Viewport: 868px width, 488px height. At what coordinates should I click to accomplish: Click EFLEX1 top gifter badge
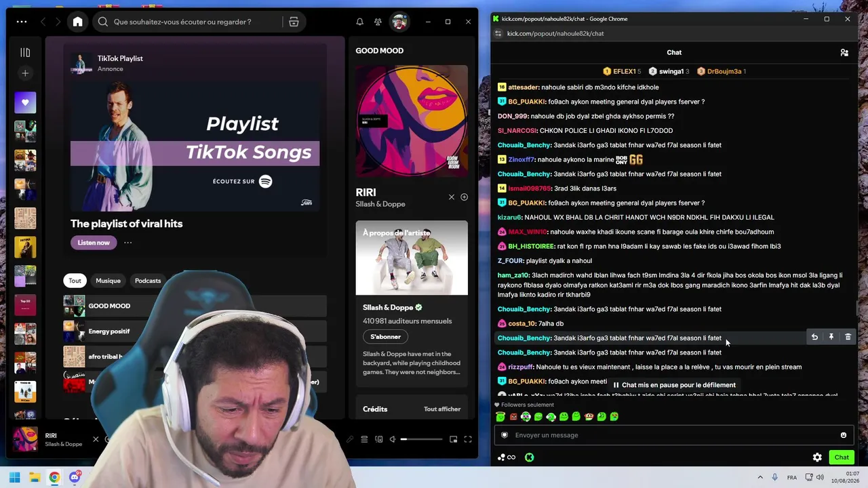tap(622, 71)
